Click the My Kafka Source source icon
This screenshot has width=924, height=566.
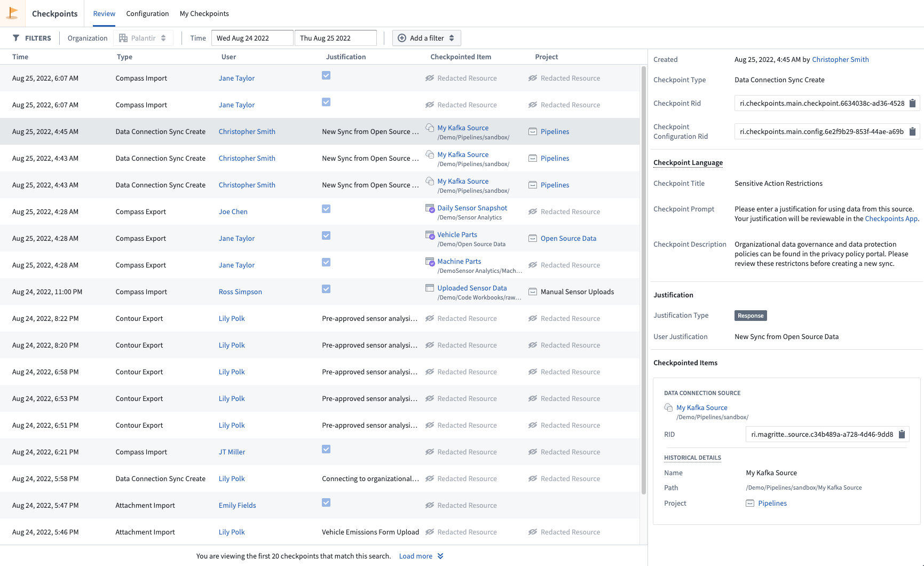(x=668, y=407)
